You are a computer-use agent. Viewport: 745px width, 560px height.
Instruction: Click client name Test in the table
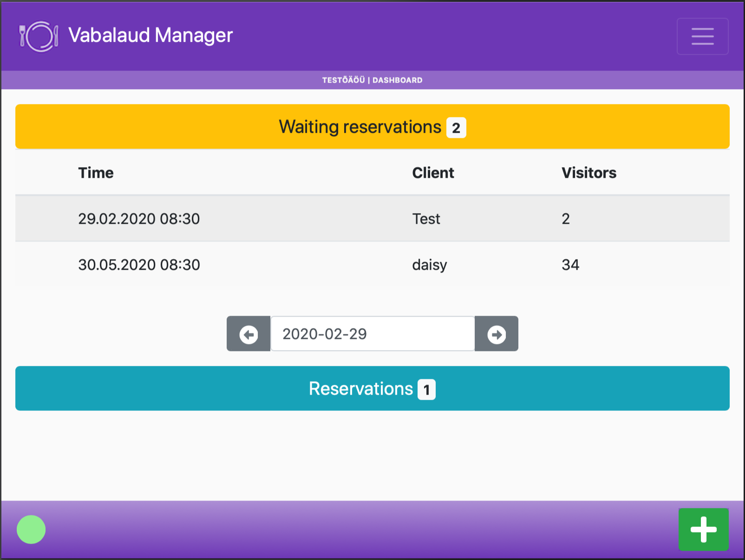click(x=426, y=219)
